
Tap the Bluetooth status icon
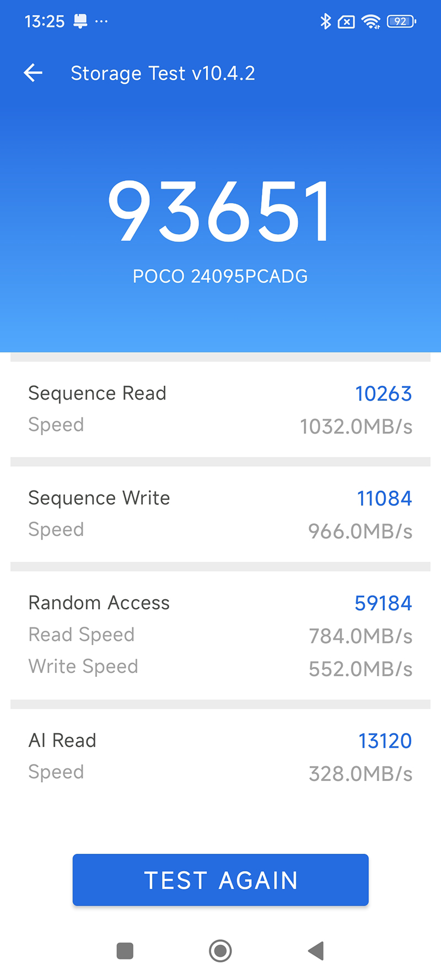coord(326,21)
